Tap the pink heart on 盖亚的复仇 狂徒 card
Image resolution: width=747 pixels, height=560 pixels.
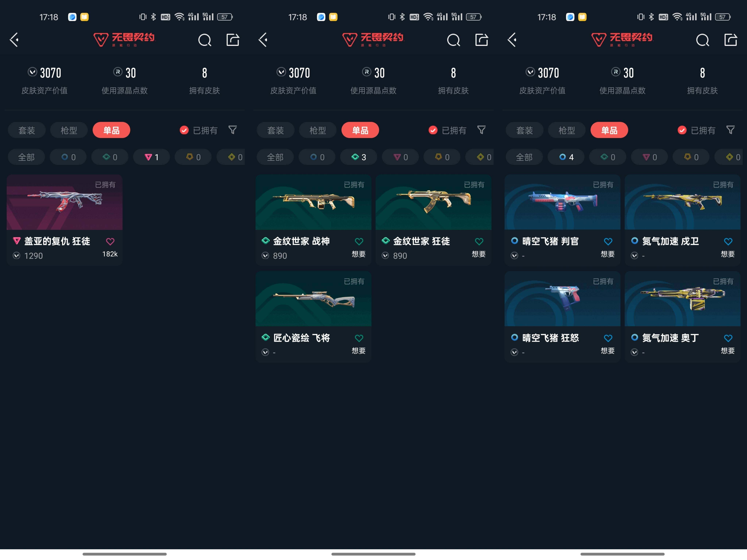[x=110, y=241]
